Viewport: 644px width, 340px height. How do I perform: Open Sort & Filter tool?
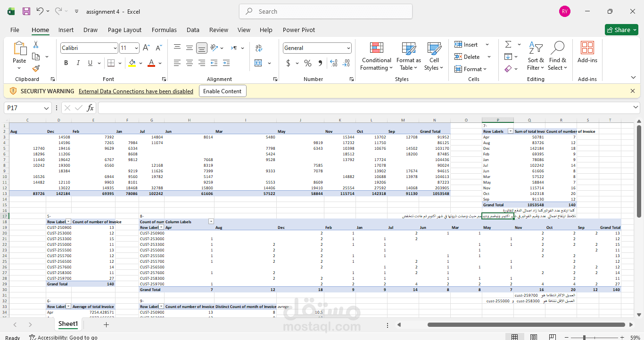point(536,56)
